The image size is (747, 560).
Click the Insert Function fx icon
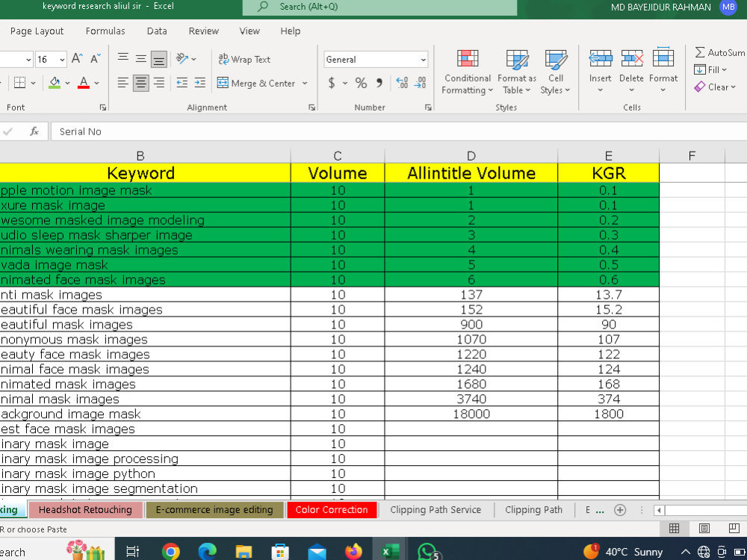pyautogui.click(x=34, y=131)
